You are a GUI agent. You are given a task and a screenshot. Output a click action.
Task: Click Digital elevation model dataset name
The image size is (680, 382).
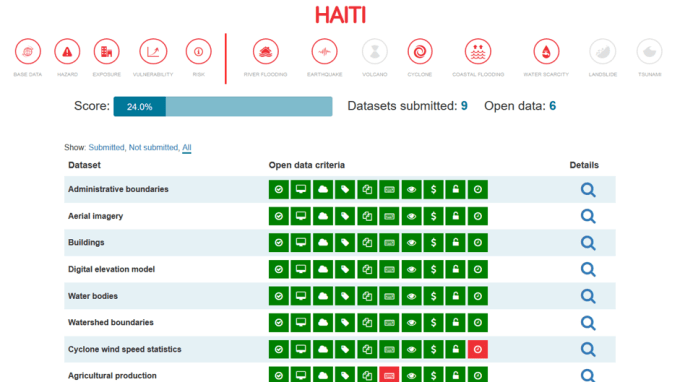[111, 269]
